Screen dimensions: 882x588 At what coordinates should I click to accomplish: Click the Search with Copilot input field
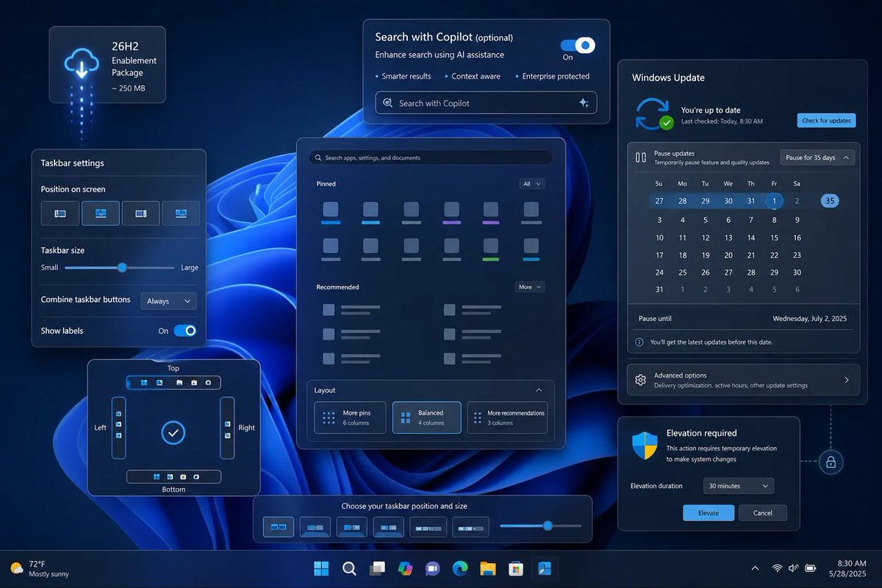click(486, 103)
